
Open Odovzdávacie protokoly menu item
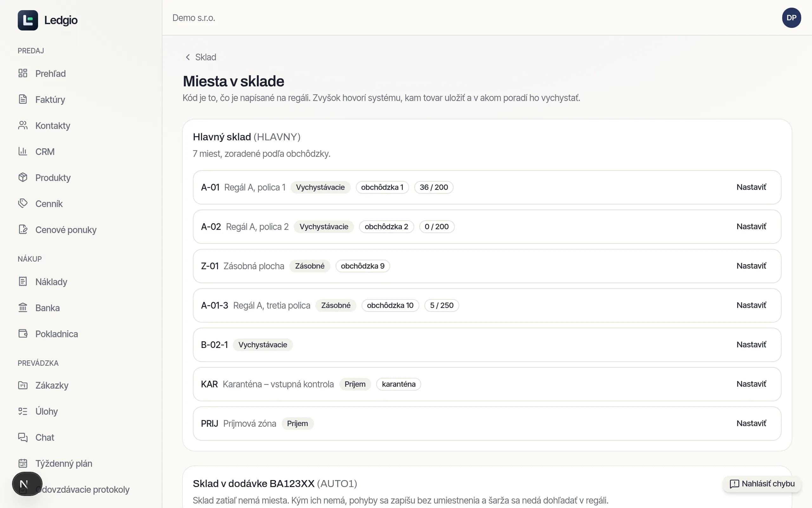(x=82, y=490)
